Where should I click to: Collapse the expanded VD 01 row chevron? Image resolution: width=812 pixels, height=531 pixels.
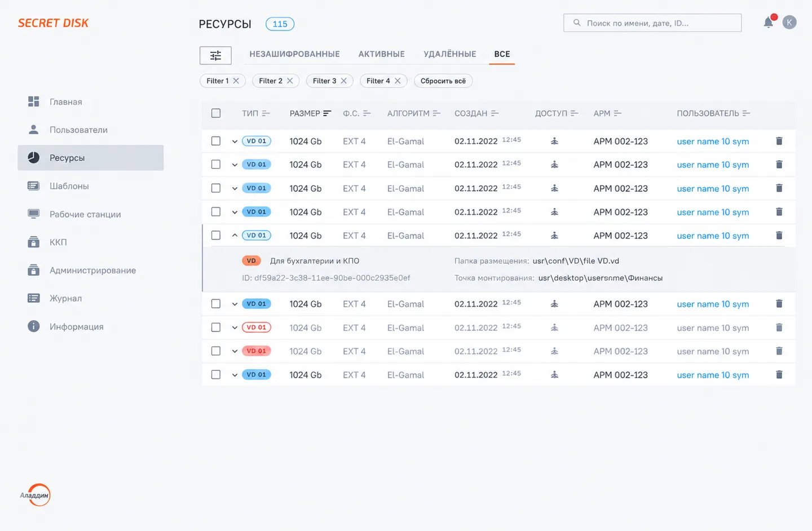tap(235, 235)
